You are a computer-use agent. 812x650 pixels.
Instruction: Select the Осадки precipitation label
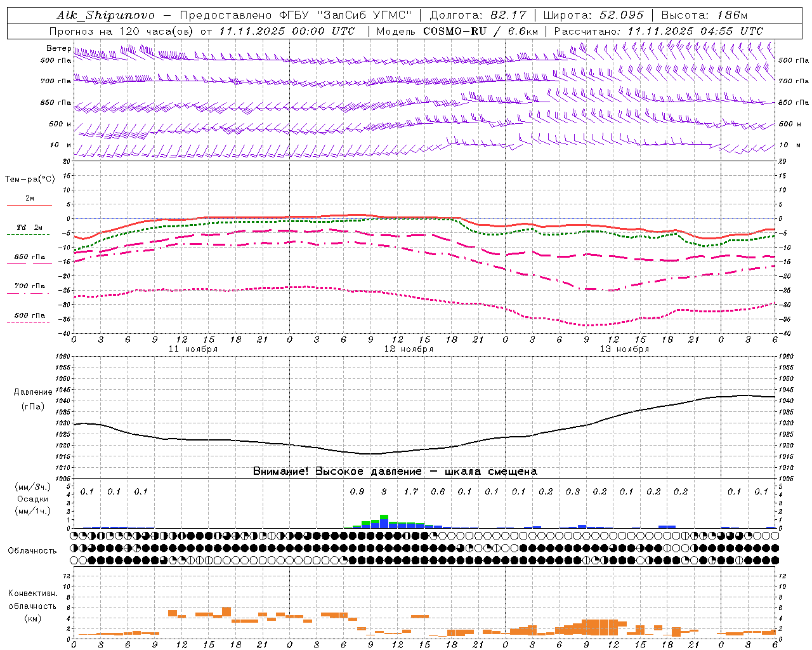click(33, 499)
